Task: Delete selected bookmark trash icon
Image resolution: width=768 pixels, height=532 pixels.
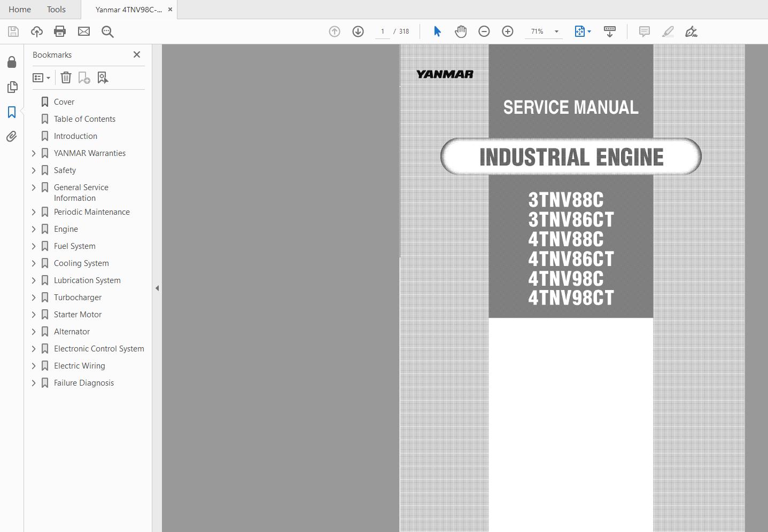Action: click(x=66, y=78)
